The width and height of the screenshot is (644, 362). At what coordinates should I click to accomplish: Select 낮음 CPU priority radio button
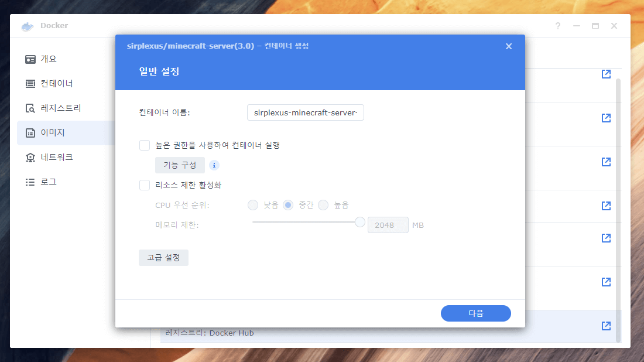click(253, 205)
